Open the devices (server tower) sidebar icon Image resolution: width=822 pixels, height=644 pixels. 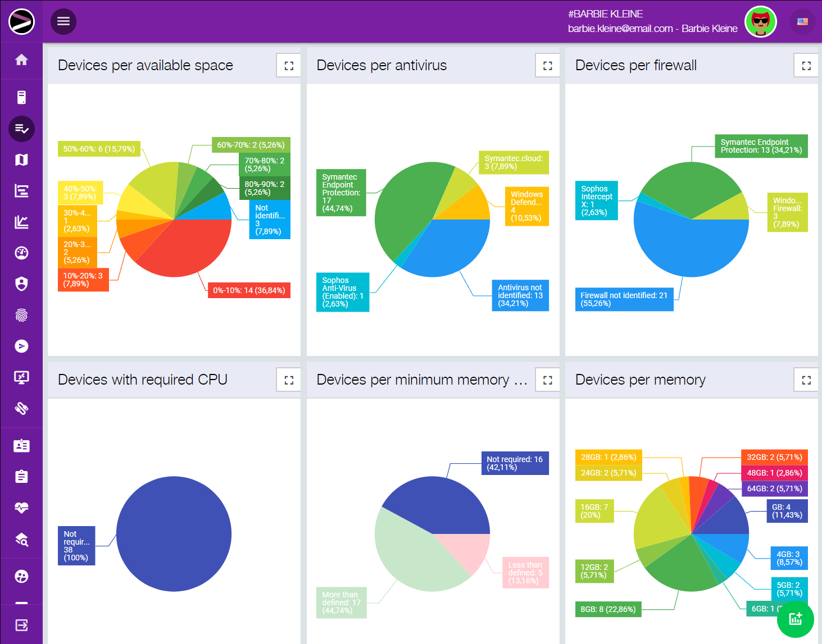click(21, 98)
